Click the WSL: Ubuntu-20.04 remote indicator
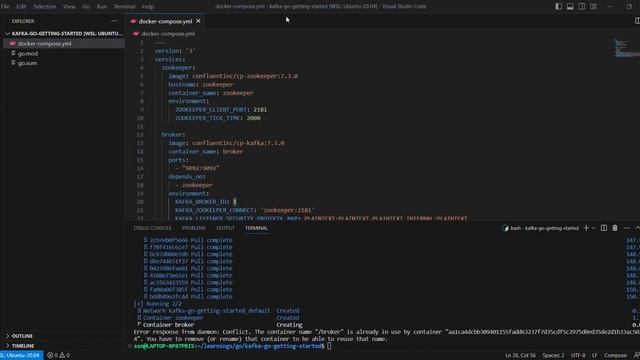This screenshot has height=360, width=640. pyautogui.click(x=21, y=355)
